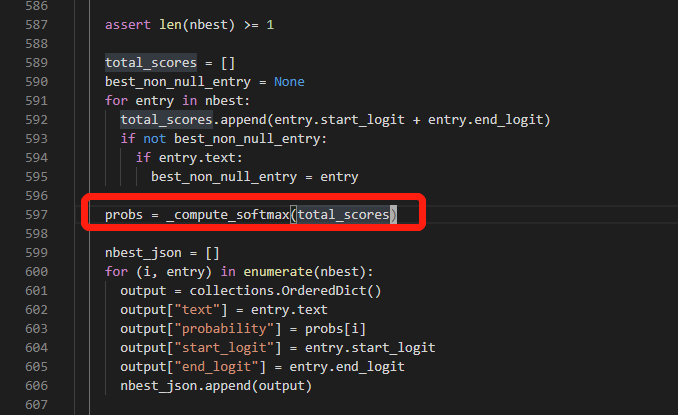Click the entry value assigned on line 595
This screenshot has height=415, width=678.
[x=339, y=177]
